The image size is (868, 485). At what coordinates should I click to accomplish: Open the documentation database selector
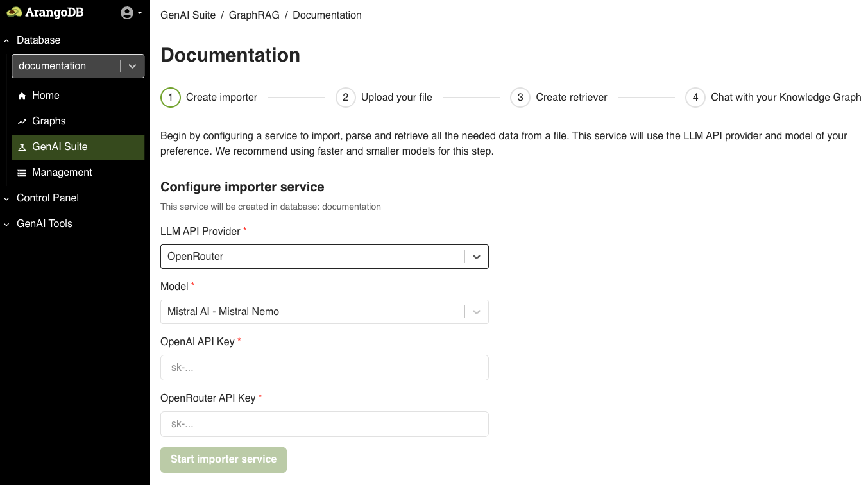point(78,66)
